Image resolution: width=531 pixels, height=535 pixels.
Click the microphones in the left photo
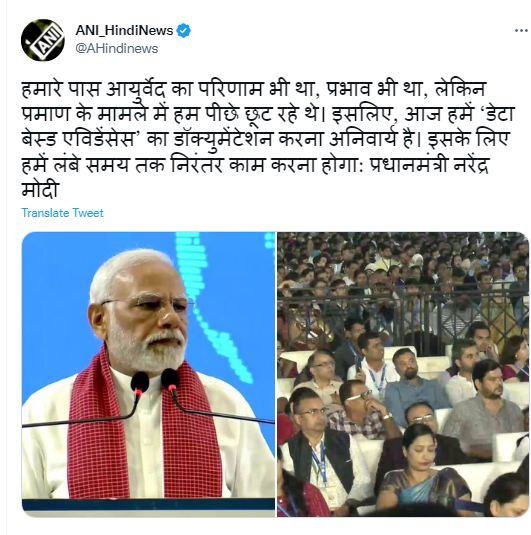click(x=155, y=384)
